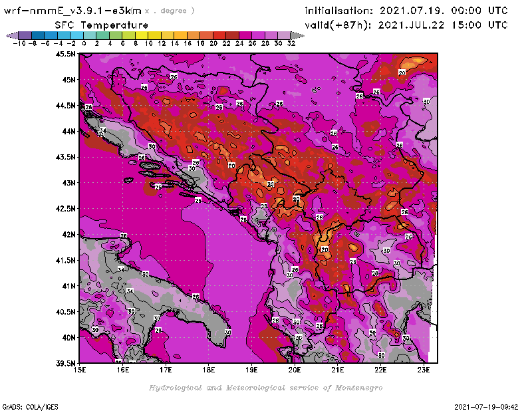Image resolution: width=532 pixels, height=411 pixels.
Task: Click the dark blue -8 to -6 swatch
Action: click(38, 35)
